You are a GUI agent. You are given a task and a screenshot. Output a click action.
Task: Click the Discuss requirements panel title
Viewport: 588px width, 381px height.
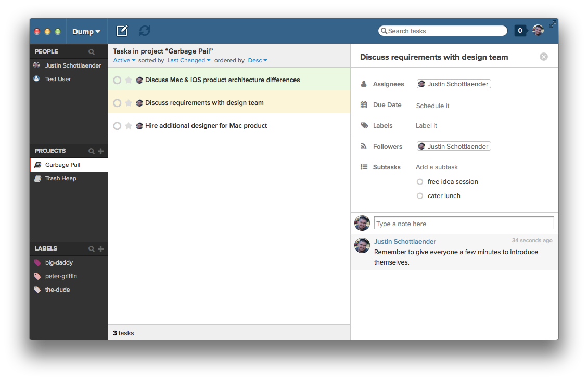[x=434, y=57]
